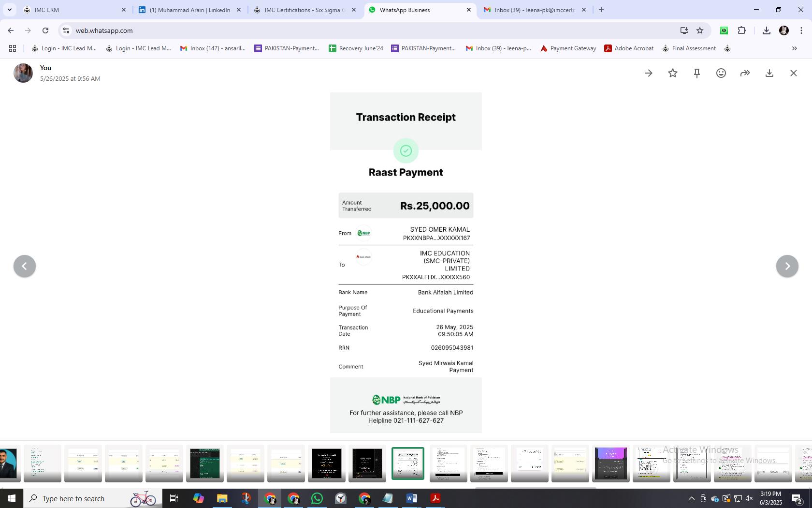This screenshot has width=812, height=508.
Task: Download the receipt image
Action: tap(769, 73)
